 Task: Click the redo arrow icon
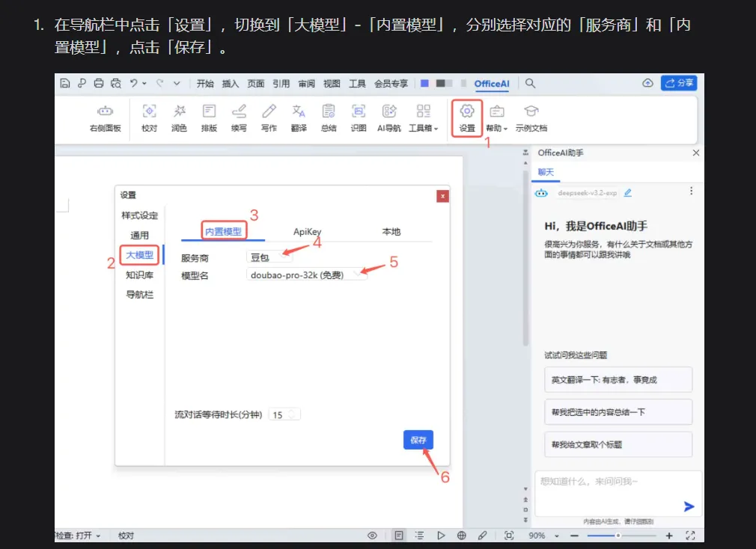click(x=159, y=83)
